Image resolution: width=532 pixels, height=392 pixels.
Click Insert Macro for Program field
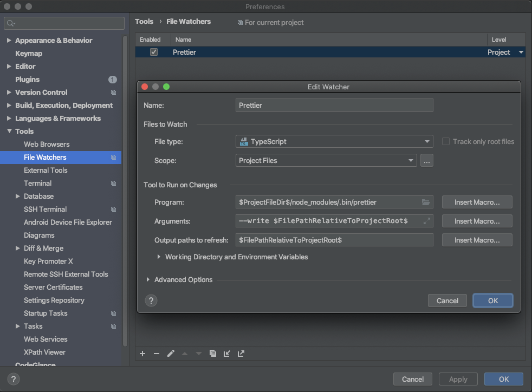coord(477,202)
